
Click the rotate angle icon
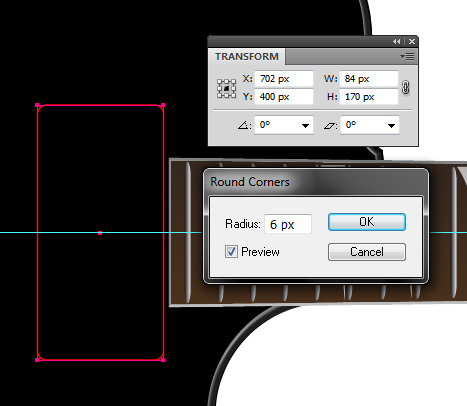pyautogui.click(x=244, y=126)
